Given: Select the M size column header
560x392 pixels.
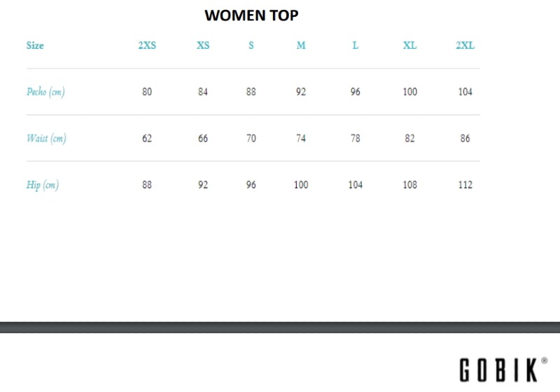Looking at the screenshot, I should [x=301, y=45].
